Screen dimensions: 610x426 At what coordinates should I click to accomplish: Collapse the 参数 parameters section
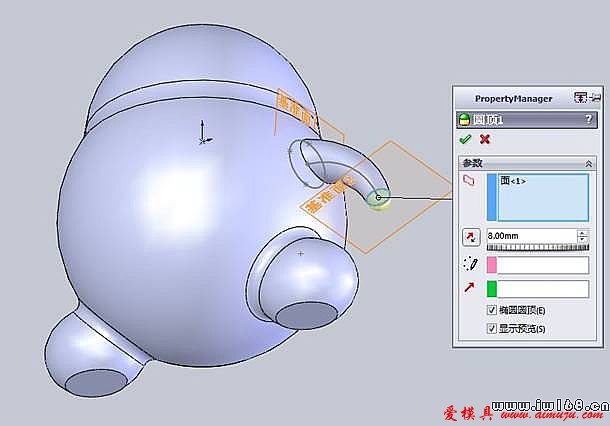(x=588, y=162)
